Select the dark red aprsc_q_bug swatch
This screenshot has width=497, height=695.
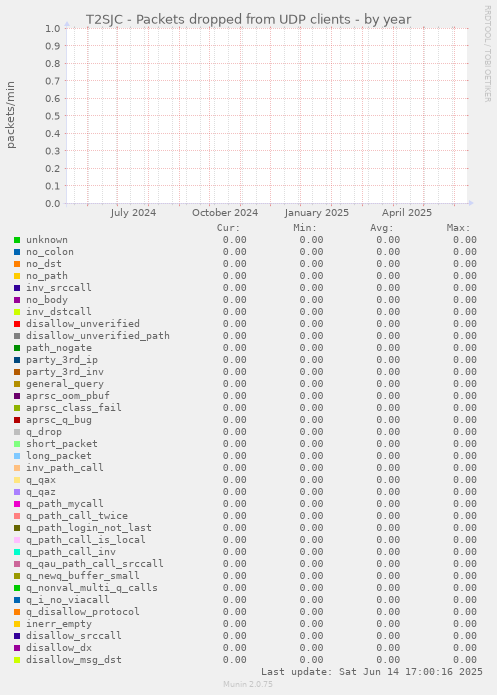tap(17, 420)
